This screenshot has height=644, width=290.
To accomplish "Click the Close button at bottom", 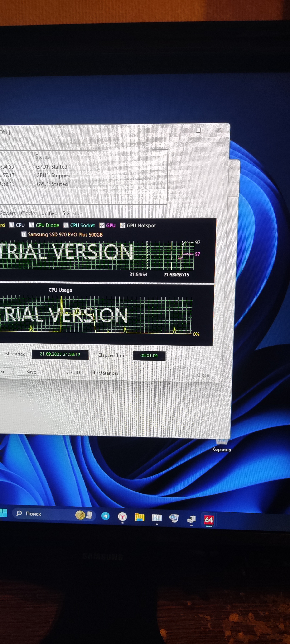I will 203,375.
